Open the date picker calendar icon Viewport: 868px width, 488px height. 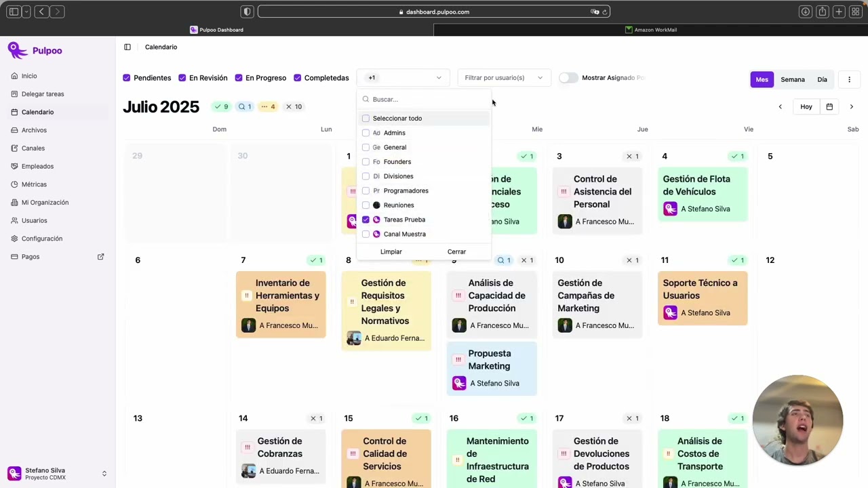[x=829, y=107]
